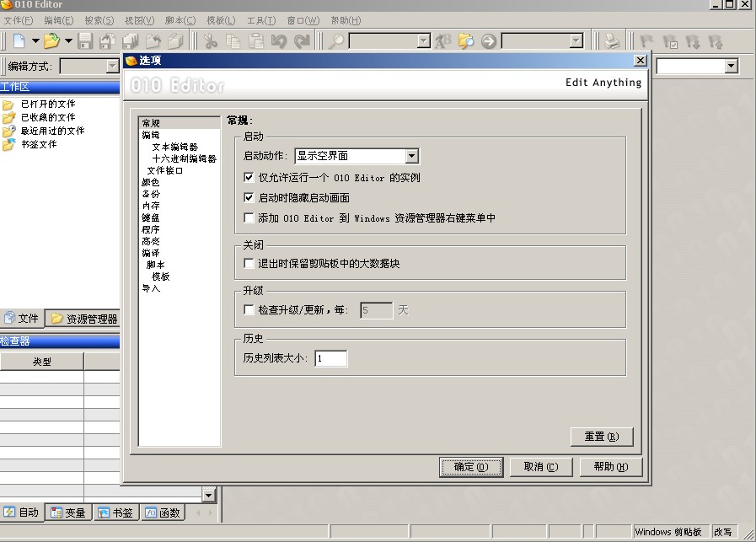Screen dimensions: 756x542
Task: Click the save all toolbar icon
Action: pyautogui.click(x=130, y=41)
